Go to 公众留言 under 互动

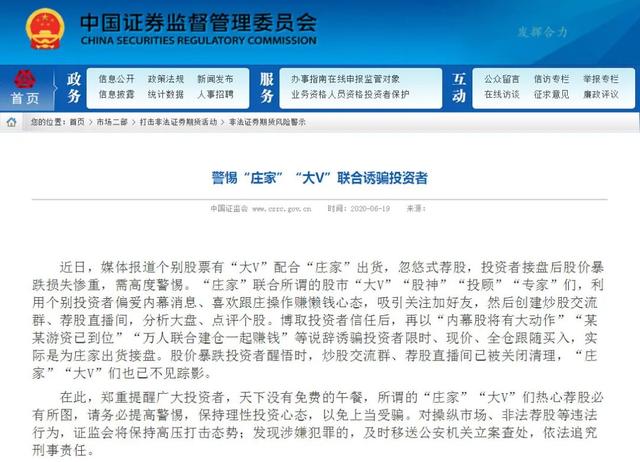tap(502, 79)
